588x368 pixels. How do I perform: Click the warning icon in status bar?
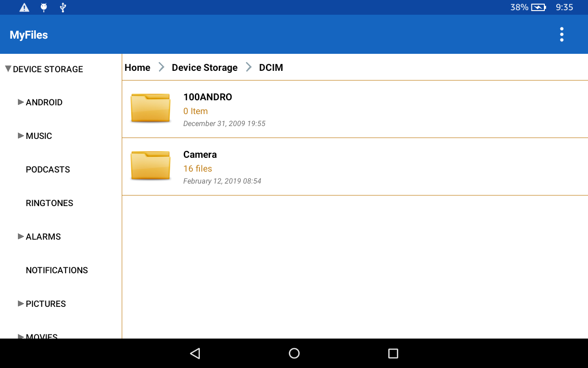23,7
